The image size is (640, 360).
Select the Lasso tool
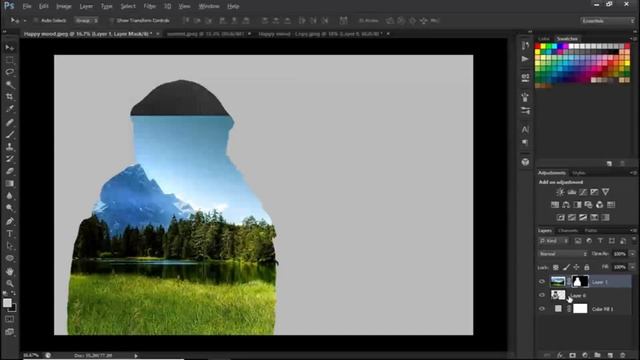pyautogui.click(x=10, y=72)
